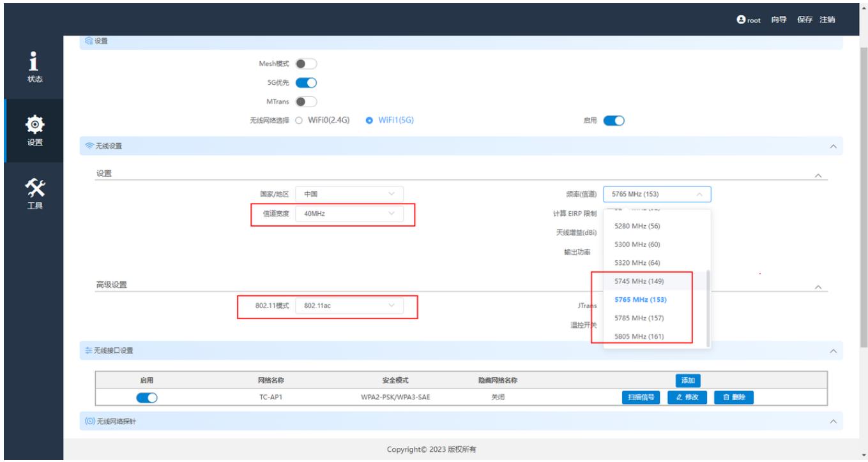Screen dimensions: 868x462
Task: Click the 删除 button for TC-AP1
Action: [734, 398]
